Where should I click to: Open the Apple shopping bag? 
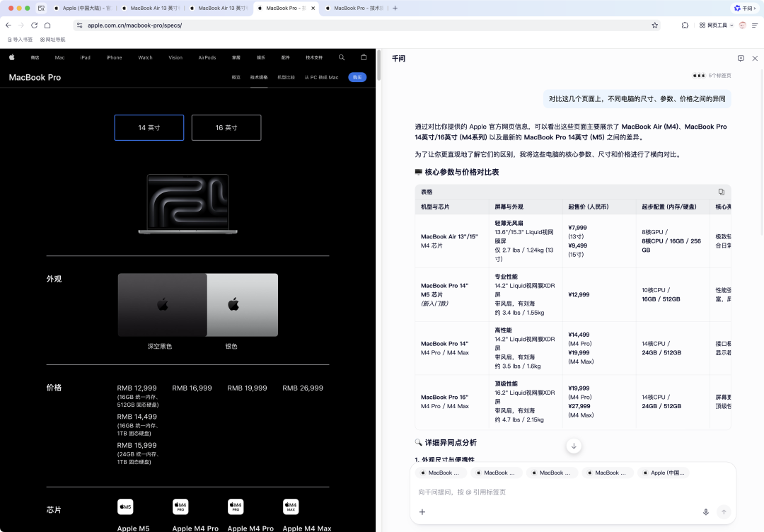coord(364,57)
